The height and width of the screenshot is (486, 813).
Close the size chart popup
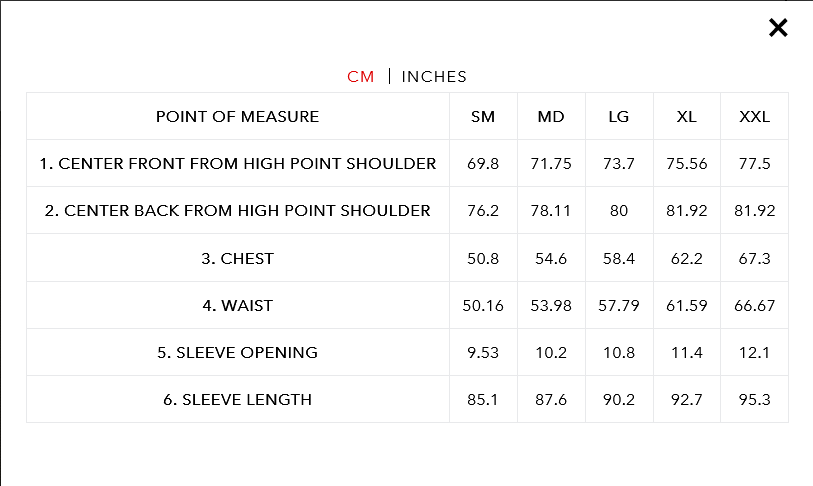pyautogui.click(x=778, y=27)
